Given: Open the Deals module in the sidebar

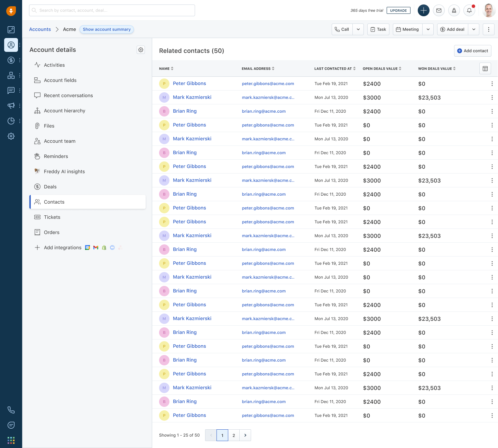Looking at the screenshot, I should pyautogui.click(x=11, y=60).
